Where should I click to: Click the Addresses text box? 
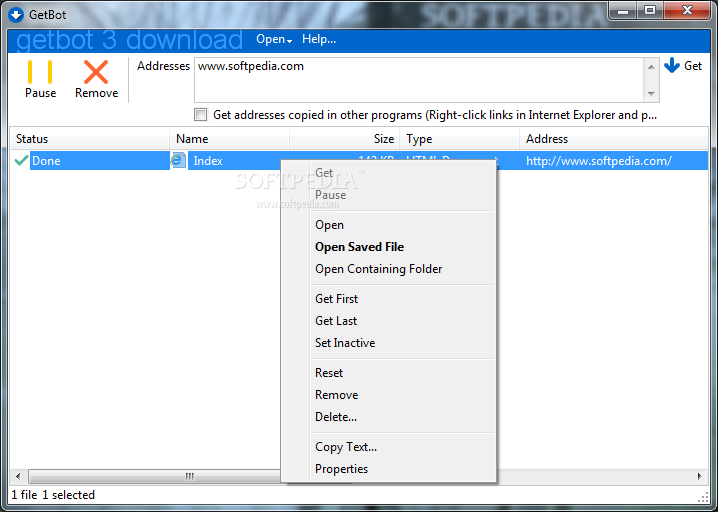point(419,80)
